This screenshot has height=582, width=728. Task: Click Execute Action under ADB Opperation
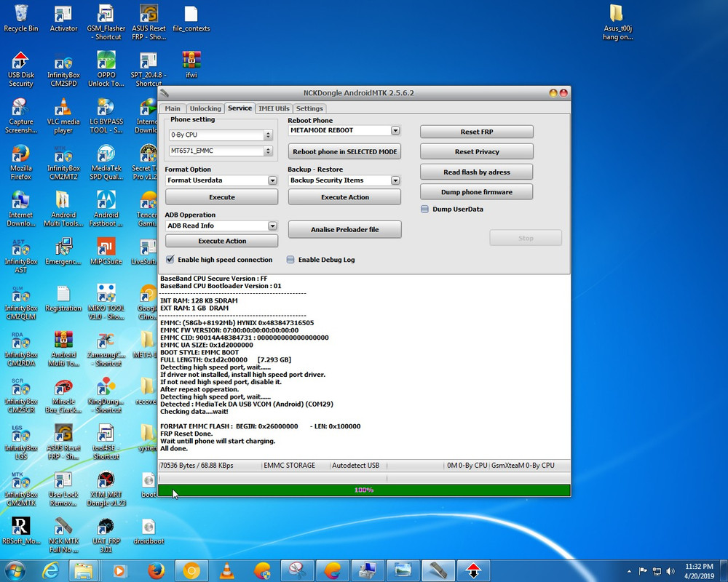tap(221, 241)
